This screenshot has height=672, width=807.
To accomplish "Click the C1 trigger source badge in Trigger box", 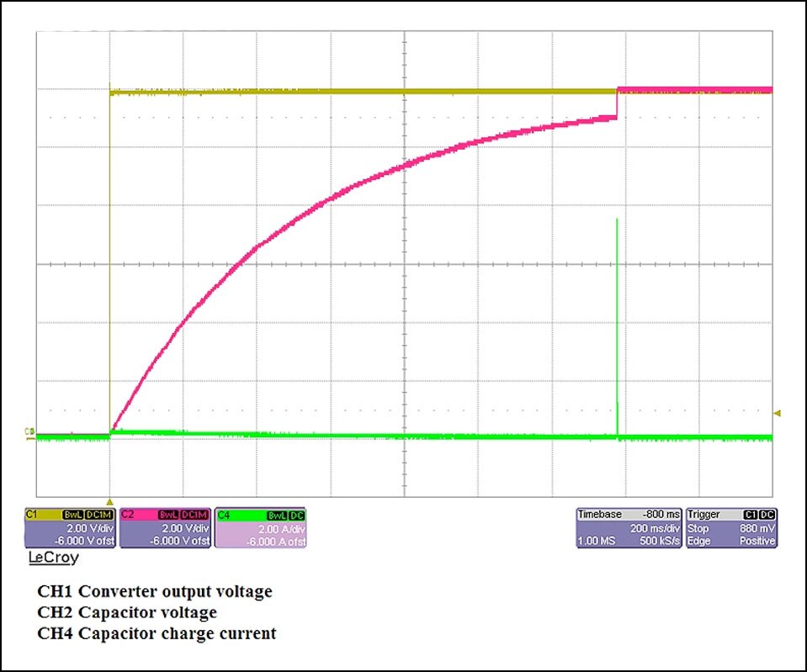I will pos(750,513).
